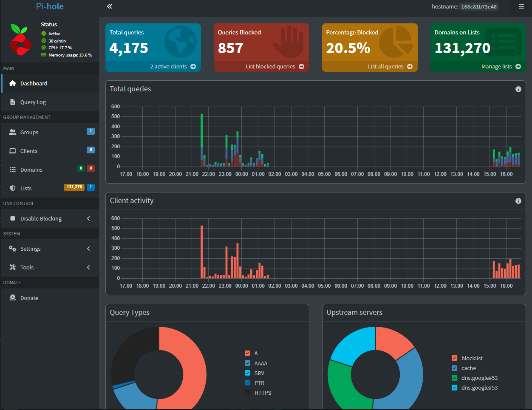Image resolution: width=532 pixels, height=410 pixels.
Task: Click the info icon on Client activity chart
Action: tap(518, 201)
